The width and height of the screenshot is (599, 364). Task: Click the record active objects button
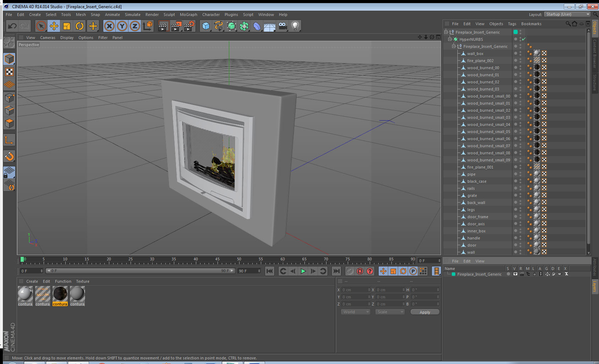(350, 271)
